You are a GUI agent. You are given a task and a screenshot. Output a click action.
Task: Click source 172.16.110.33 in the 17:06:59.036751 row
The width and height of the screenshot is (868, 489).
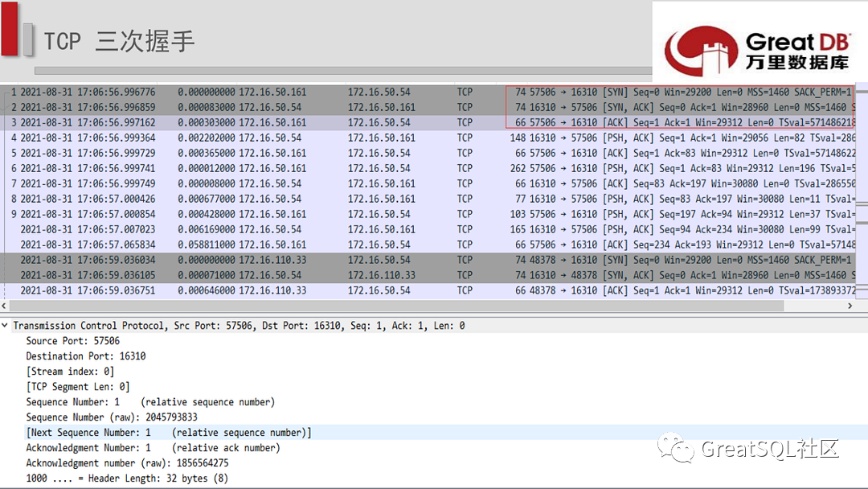(272, 290)
